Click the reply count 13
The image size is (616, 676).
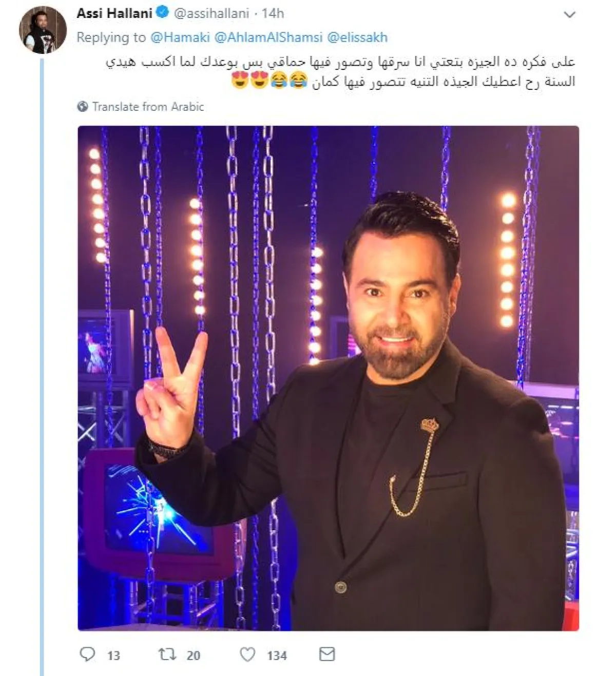[x=113, y=655]
